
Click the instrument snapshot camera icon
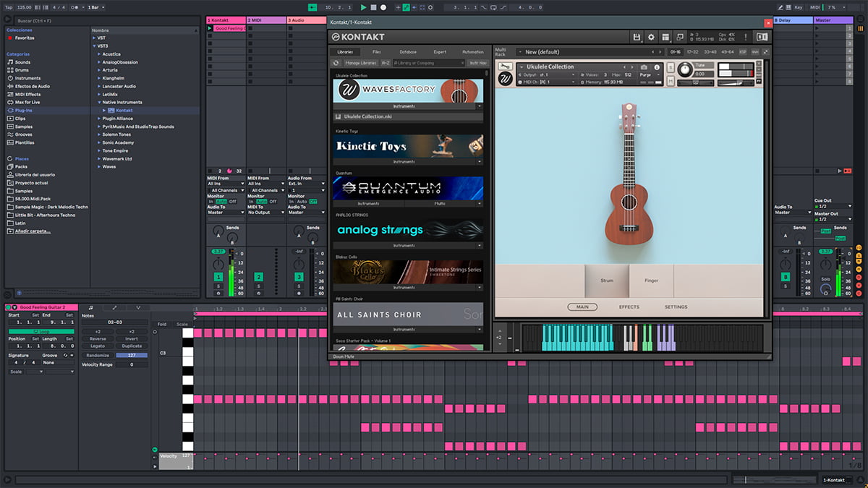pos(644,67)
